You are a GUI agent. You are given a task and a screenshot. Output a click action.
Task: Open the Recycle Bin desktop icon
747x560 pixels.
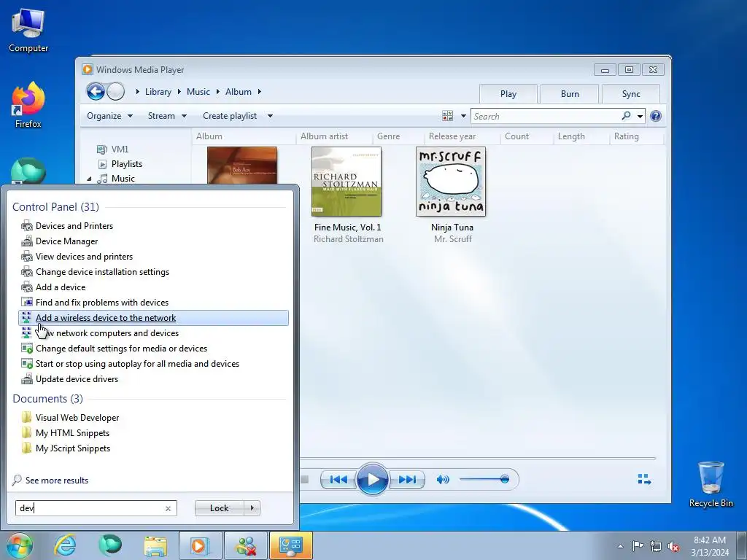click(x=711, y=484)
